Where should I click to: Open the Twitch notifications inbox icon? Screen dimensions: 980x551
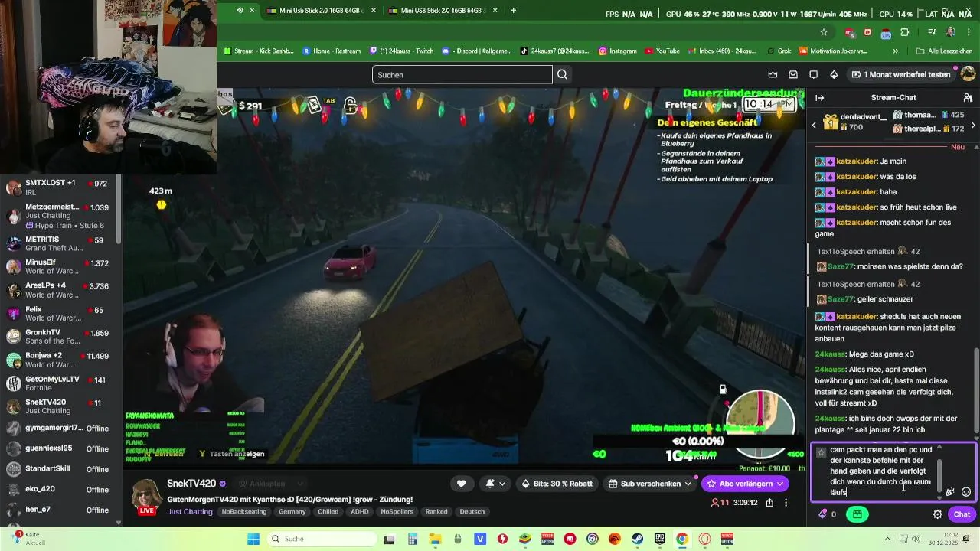tap(793, 74)
